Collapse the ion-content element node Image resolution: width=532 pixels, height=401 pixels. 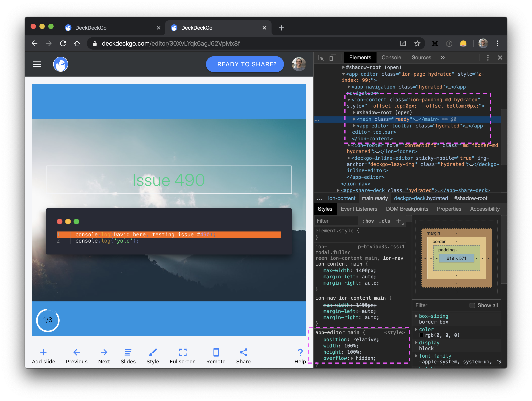[x=349, y=100]
